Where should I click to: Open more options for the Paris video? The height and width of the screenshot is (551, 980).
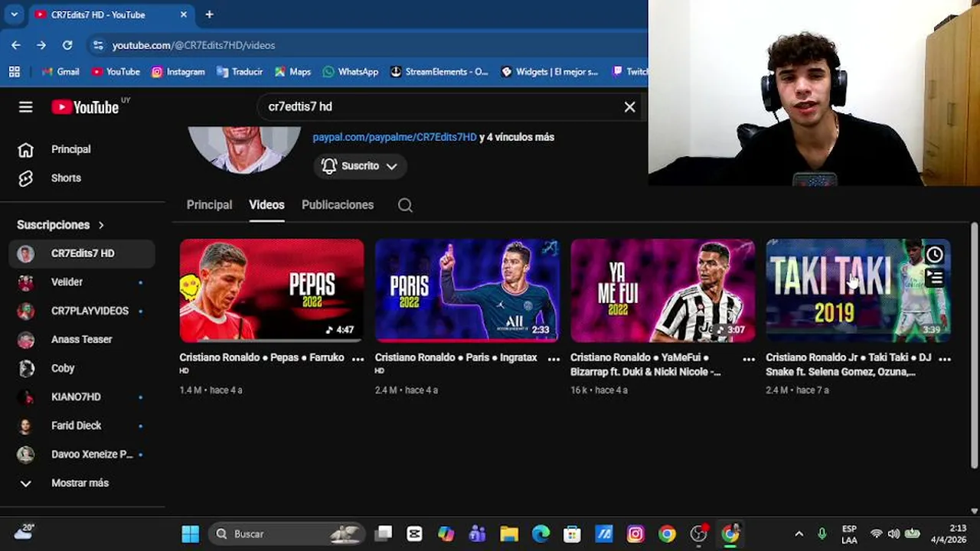[x=554, y=358]
